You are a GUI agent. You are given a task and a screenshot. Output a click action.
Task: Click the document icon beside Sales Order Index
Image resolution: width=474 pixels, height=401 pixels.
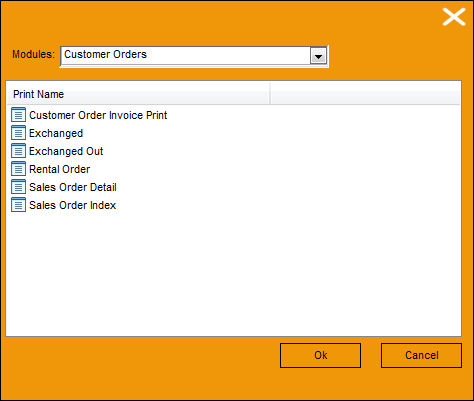coord(18,205)
